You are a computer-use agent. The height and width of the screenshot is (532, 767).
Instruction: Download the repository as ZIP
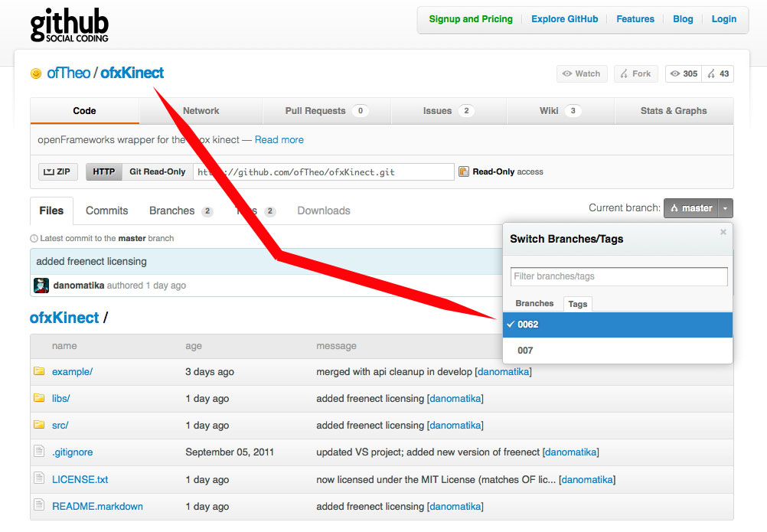[57, 171]
